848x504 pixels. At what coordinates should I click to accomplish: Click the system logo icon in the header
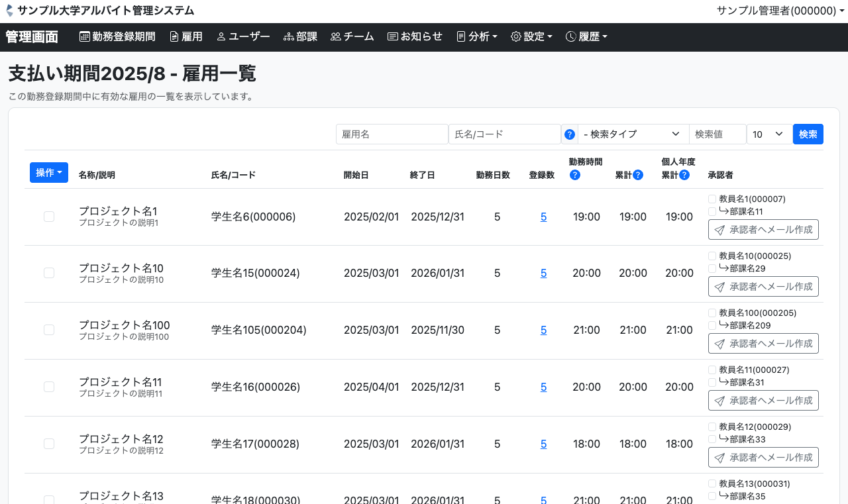(9, 11)
